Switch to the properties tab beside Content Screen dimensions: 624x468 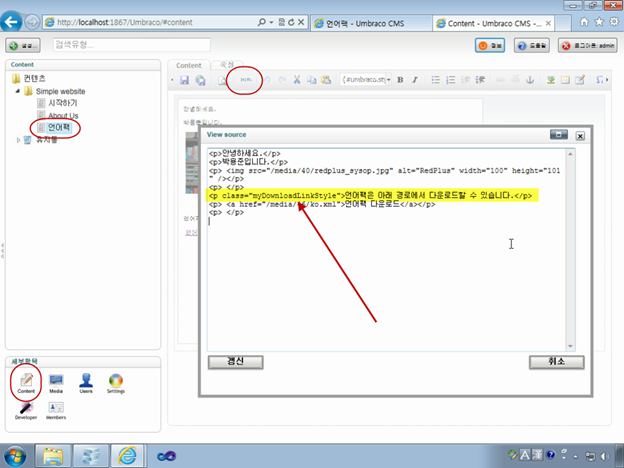227,64
